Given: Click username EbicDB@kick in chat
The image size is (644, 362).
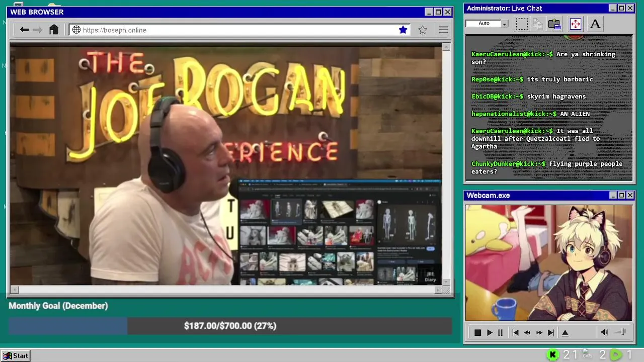Looking at the screenshot, I should coord(497,97).
